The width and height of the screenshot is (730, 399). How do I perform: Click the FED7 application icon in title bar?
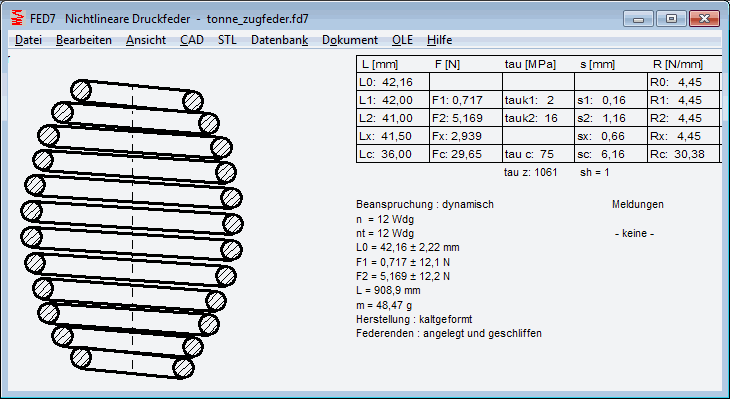pyautogui.click(x=17, y=18)
